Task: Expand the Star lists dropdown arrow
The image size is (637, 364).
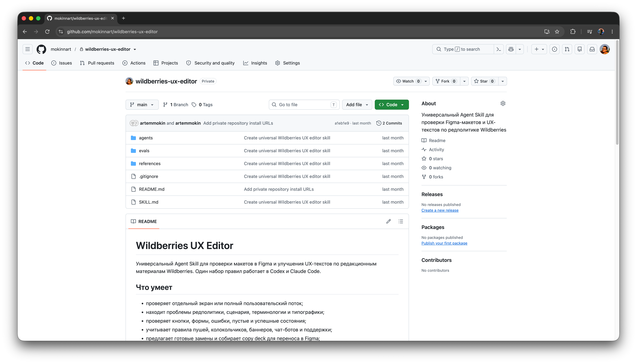Action: (502, 81)
